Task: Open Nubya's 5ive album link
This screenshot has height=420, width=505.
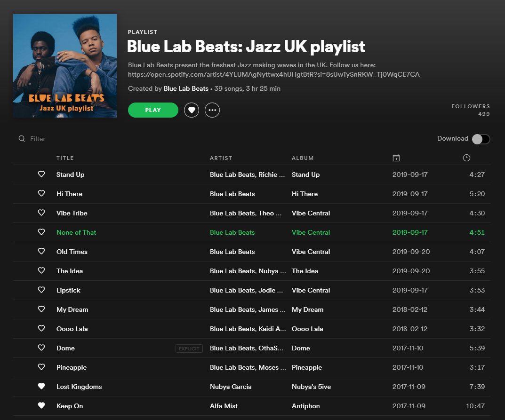Action: click(x=311, y=387)
